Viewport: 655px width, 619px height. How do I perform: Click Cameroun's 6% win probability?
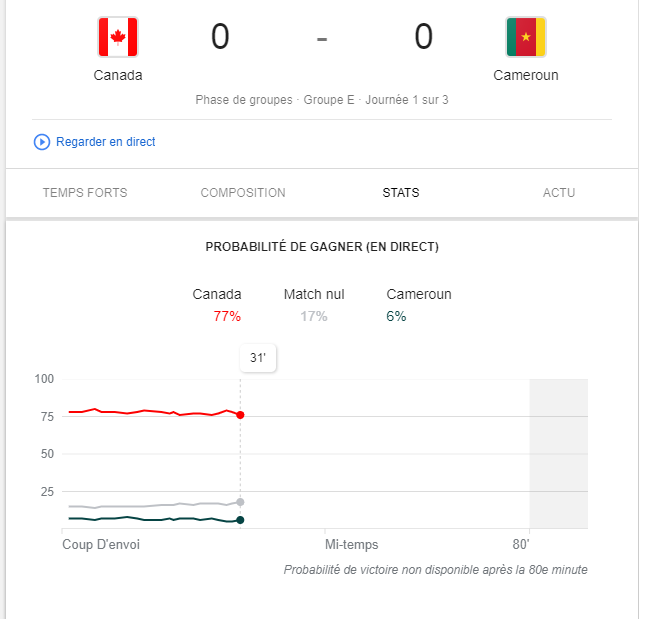coord(397,316)
